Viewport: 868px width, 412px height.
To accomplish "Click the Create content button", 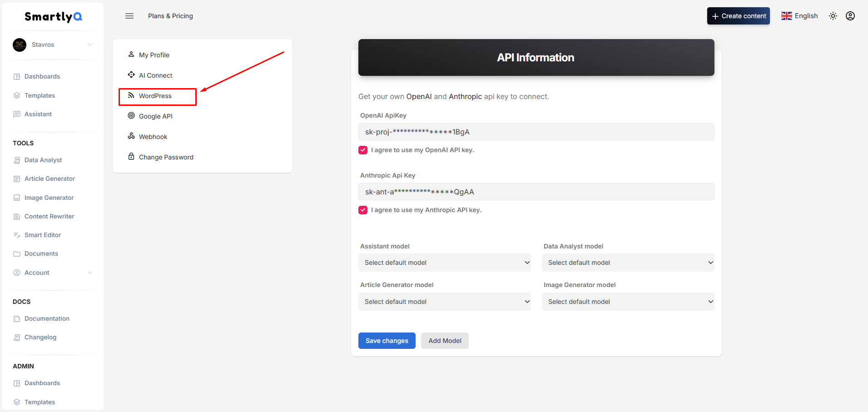I will coord(739,16).
